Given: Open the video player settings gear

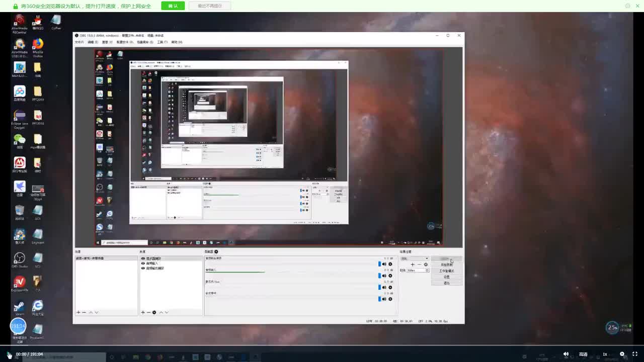Looking at the screenshot, I should pos(622,354).
